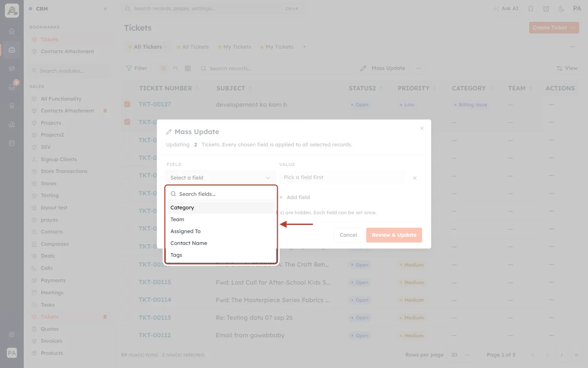
Task: Choose Tags from the field list
Action: point(220,255)
